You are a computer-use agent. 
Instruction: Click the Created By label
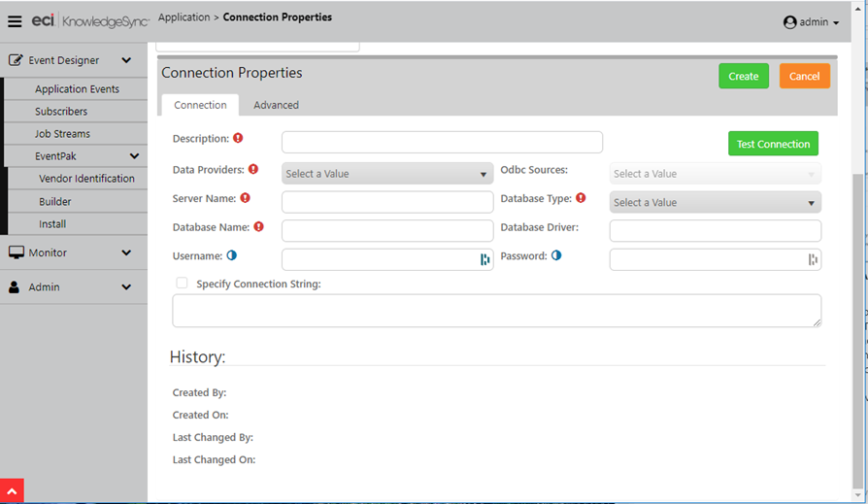pos(199,392)
